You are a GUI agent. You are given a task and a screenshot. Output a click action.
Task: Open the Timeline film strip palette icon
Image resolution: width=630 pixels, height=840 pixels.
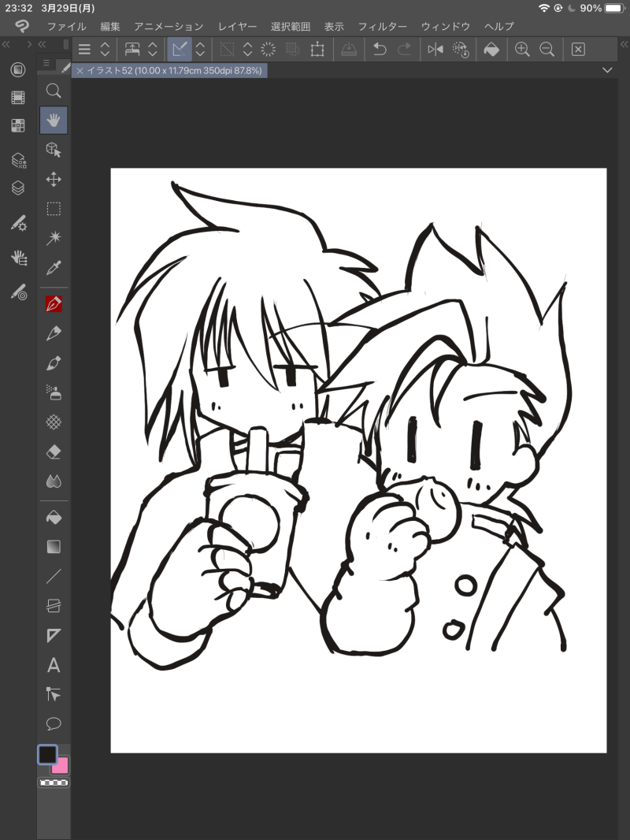point(18,98)
